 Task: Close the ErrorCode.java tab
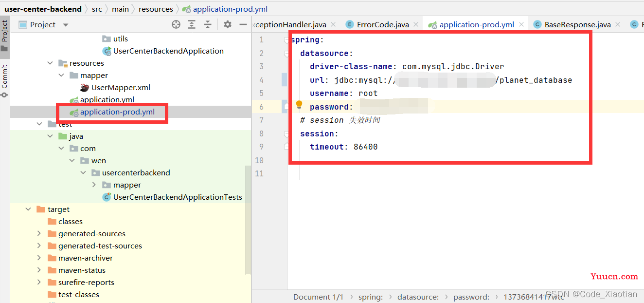pyautogui.click(x=416, y=24)
